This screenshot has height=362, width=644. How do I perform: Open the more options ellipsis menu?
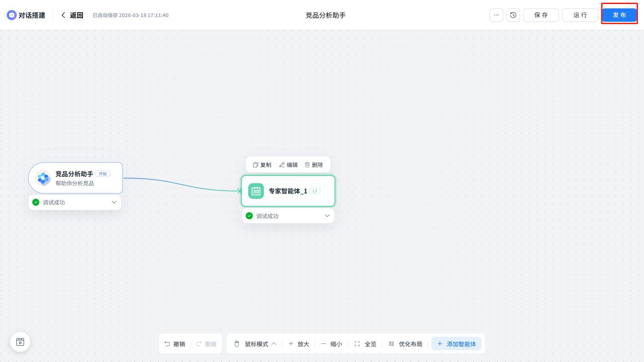496,15
